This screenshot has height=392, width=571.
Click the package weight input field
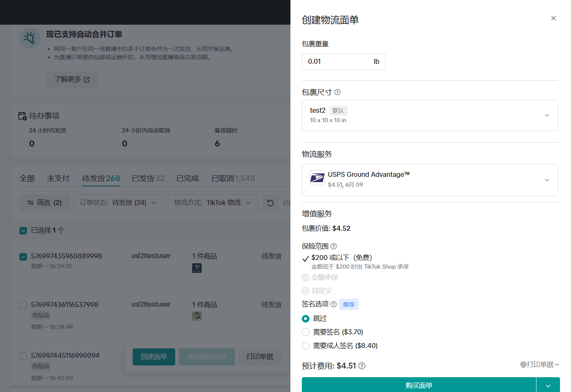336,62
